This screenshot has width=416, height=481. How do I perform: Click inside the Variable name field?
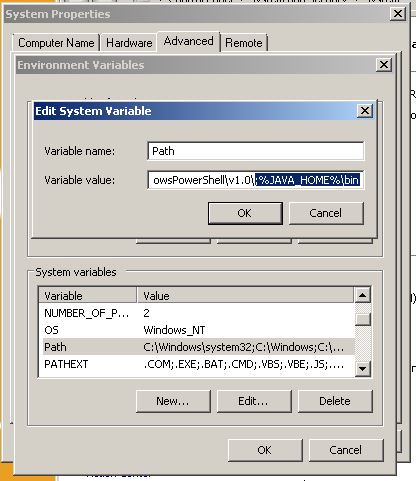256,151
